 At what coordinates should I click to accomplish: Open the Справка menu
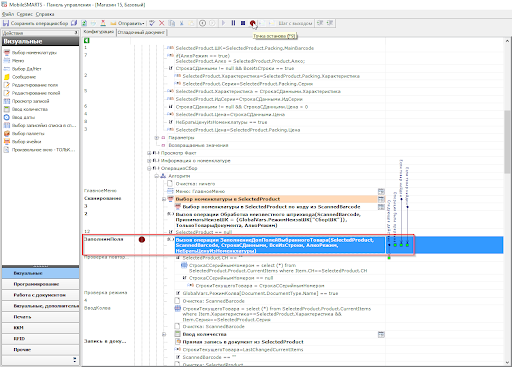coord(45,14)
